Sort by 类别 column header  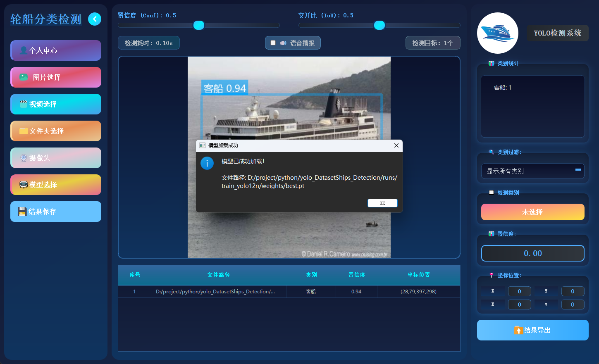pos(311,275)
